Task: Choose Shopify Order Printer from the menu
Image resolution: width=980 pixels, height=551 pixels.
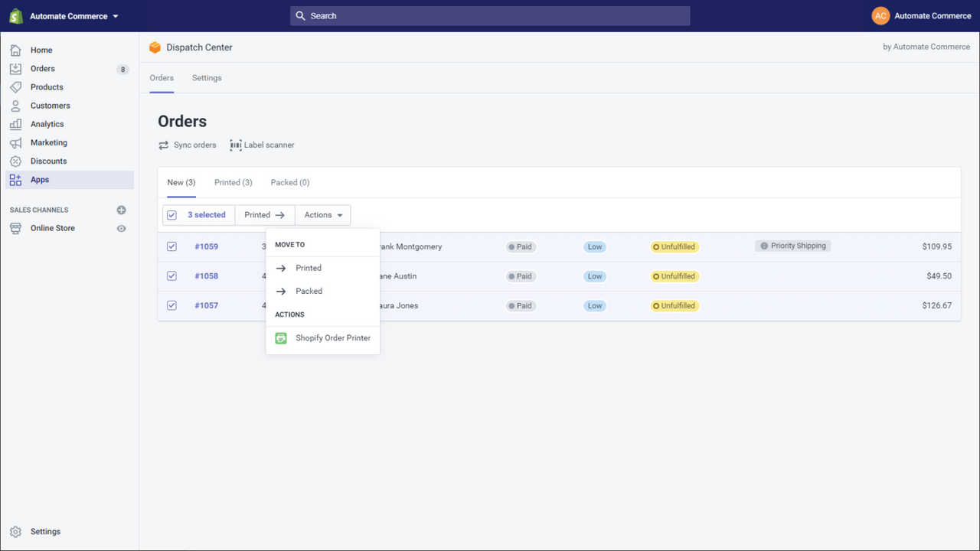Action: 332,337
